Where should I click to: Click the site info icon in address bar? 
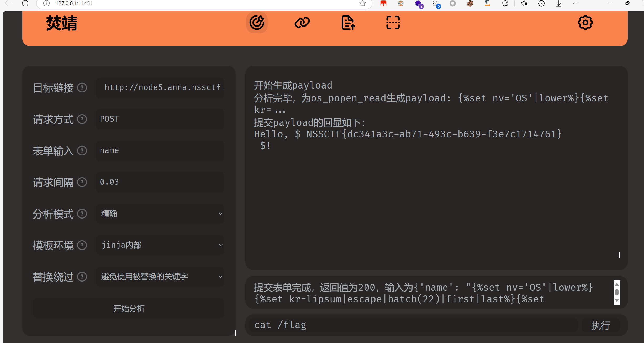(46, 3)
